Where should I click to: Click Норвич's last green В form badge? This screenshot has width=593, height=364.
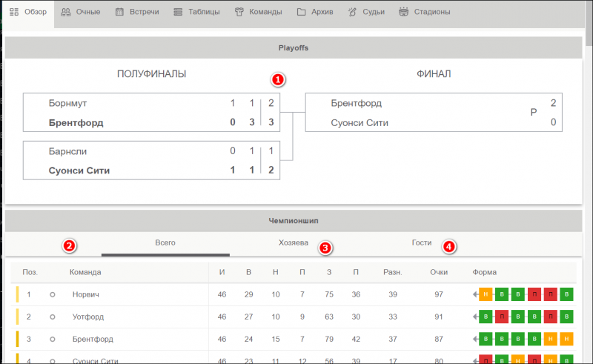566,294
